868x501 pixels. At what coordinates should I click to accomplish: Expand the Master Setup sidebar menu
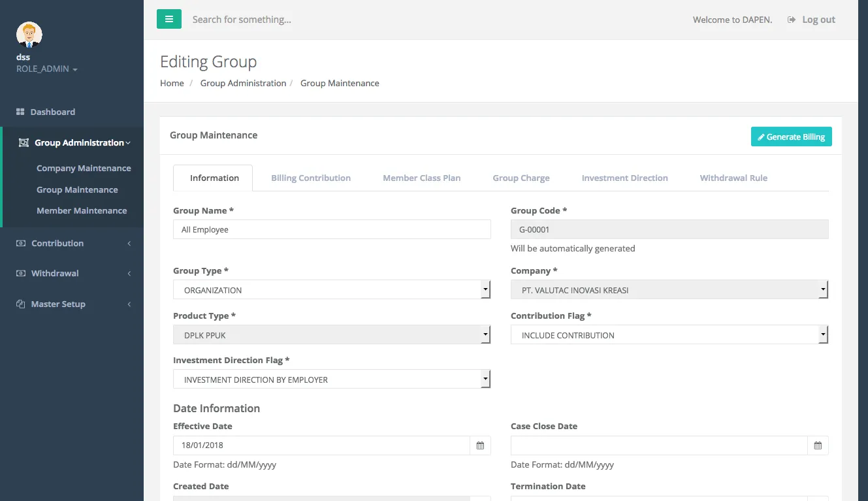click(72, 304)
